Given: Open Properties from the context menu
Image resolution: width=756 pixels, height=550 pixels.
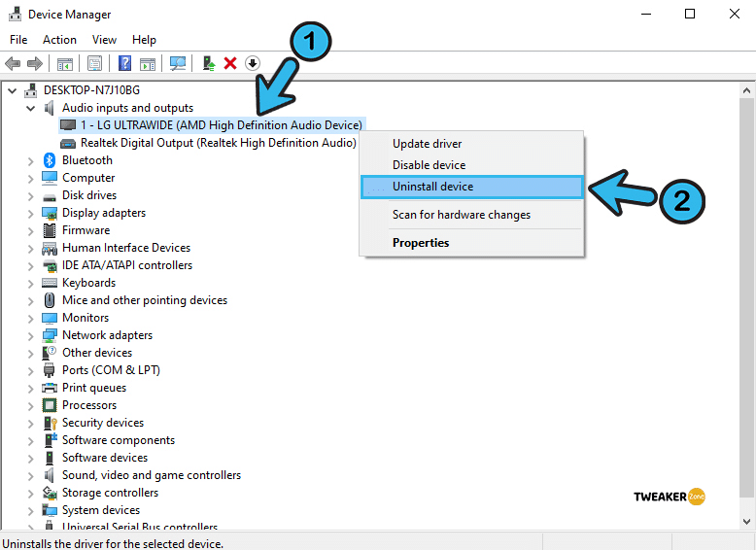Looking at the screenshot, I should click(x=472, y=243).
